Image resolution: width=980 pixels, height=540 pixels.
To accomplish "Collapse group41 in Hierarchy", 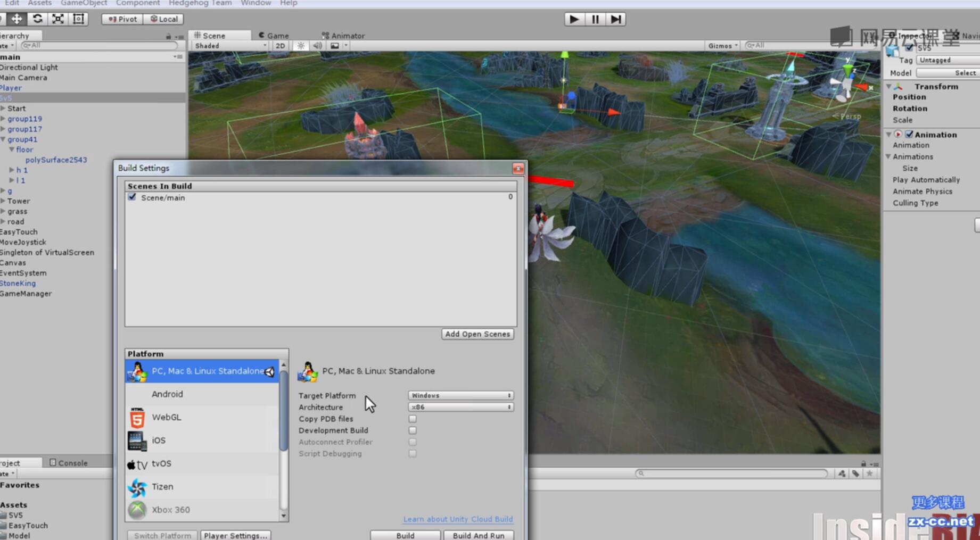I will (x=3, y=139).
